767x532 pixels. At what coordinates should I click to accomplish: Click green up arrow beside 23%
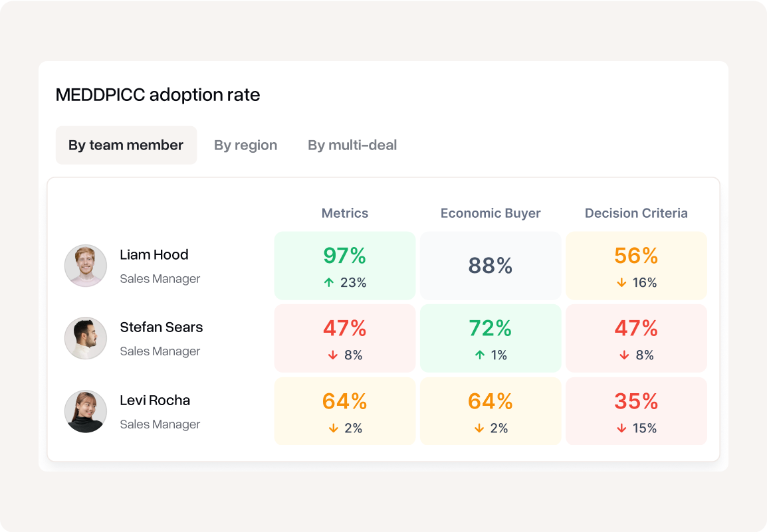pos(328,282)
